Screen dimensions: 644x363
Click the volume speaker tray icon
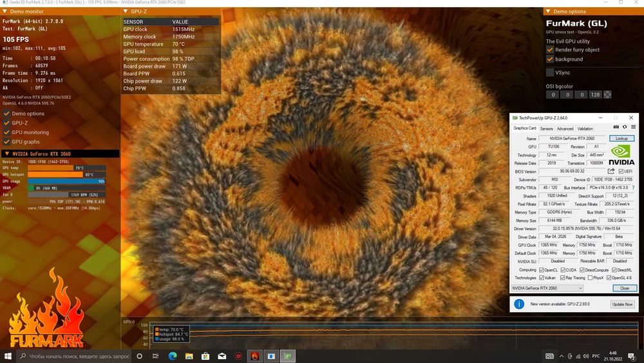tap(585, 356)
